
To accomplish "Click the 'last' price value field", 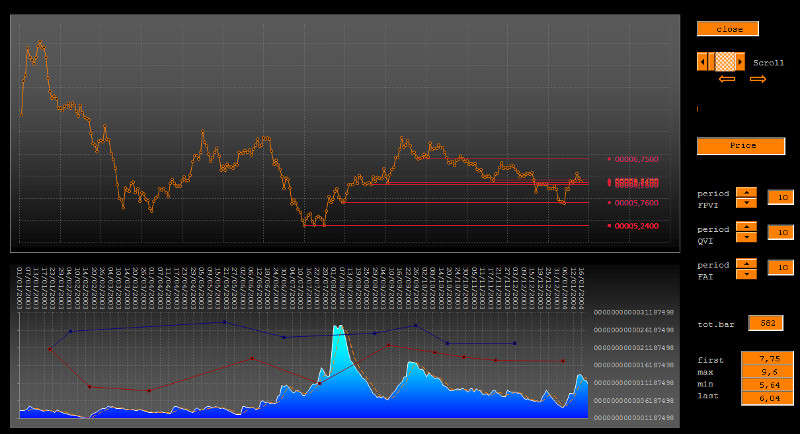I will [x=767, y=397].
